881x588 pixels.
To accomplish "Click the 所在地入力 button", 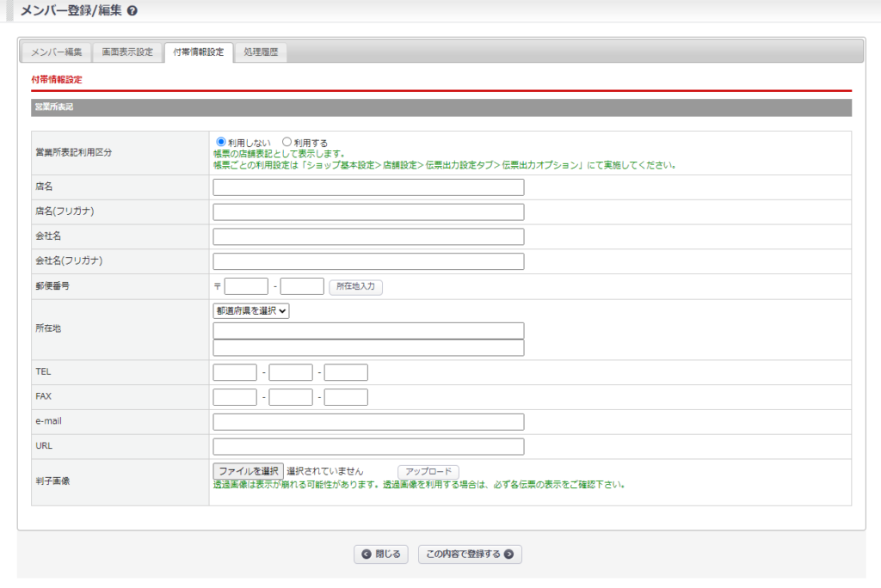I will pos(355,287).
